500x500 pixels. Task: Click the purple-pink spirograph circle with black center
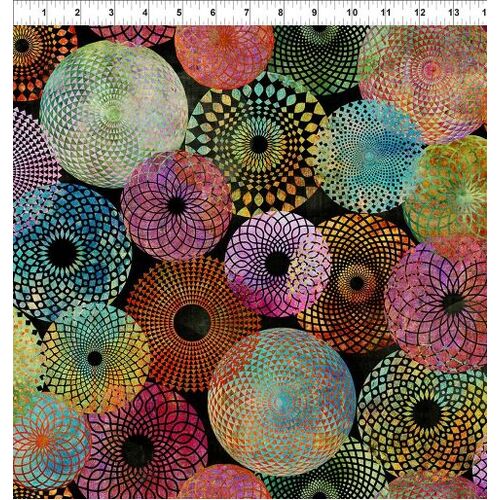point(176,206)
